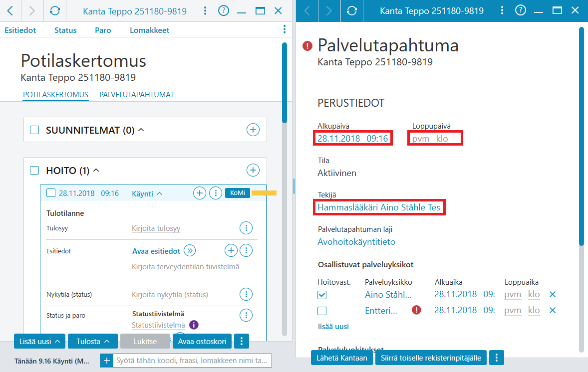Image resolution: width=588 pixels, height=372 pixels.
Task: Open Tekijä Hammaslääkäri Aino Ståhle Tes
Action: coord(379,207)
